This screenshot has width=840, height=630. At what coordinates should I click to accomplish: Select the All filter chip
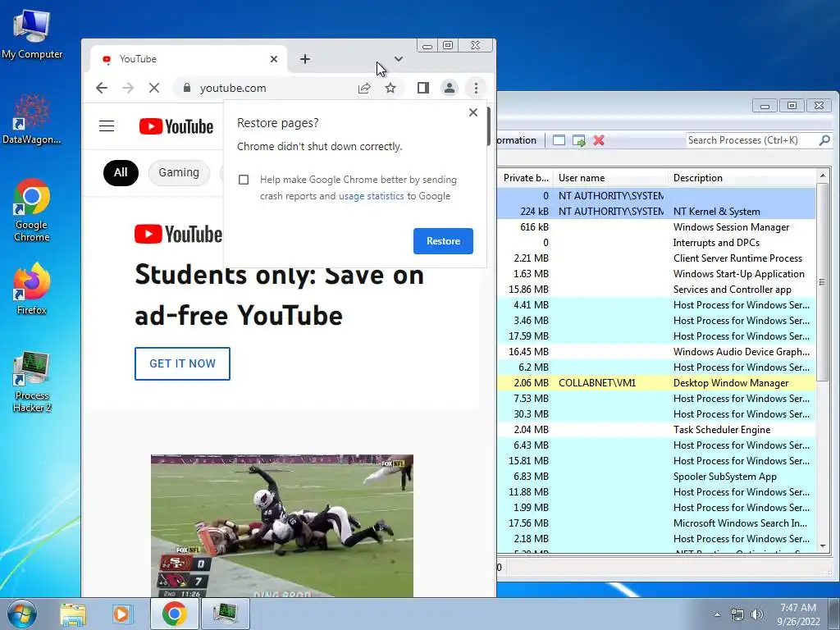coord(121,172)
